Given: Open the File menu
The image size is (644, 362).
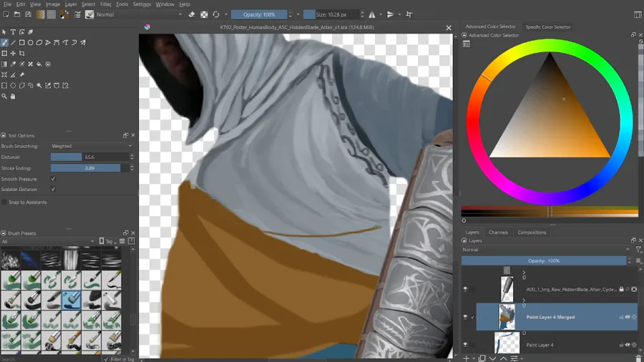Looking at the screenshot, I should click(x=7, y=4).
